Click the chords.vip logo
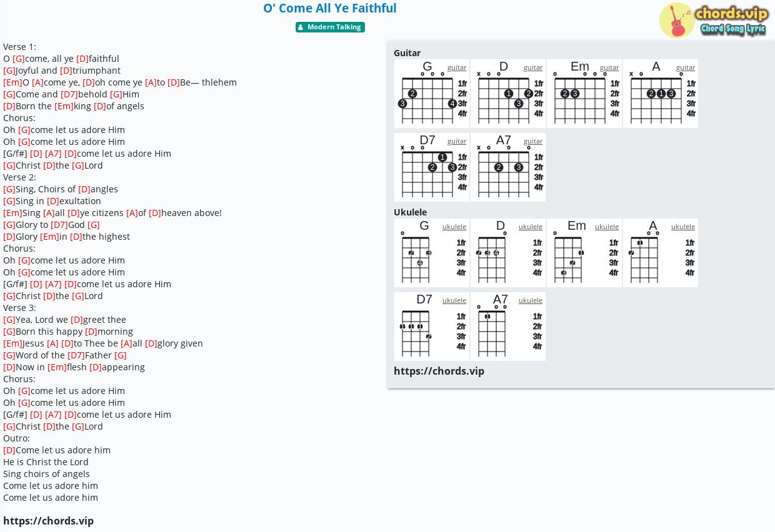Screen dimensions: 775x532 click(714, 20)
